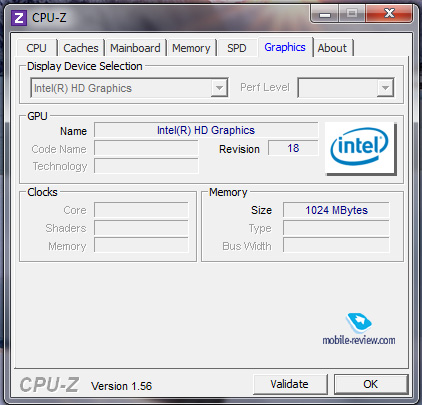This screenshot has width=422, height=405.
Task: Click the GPU Name field
Action: click(206, 130)
